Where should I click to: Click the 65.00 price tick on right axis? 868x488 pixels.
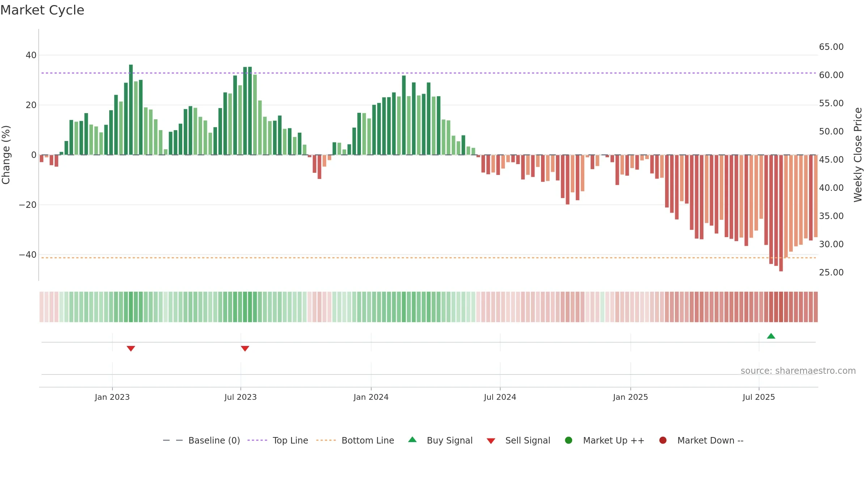(831, 47)
